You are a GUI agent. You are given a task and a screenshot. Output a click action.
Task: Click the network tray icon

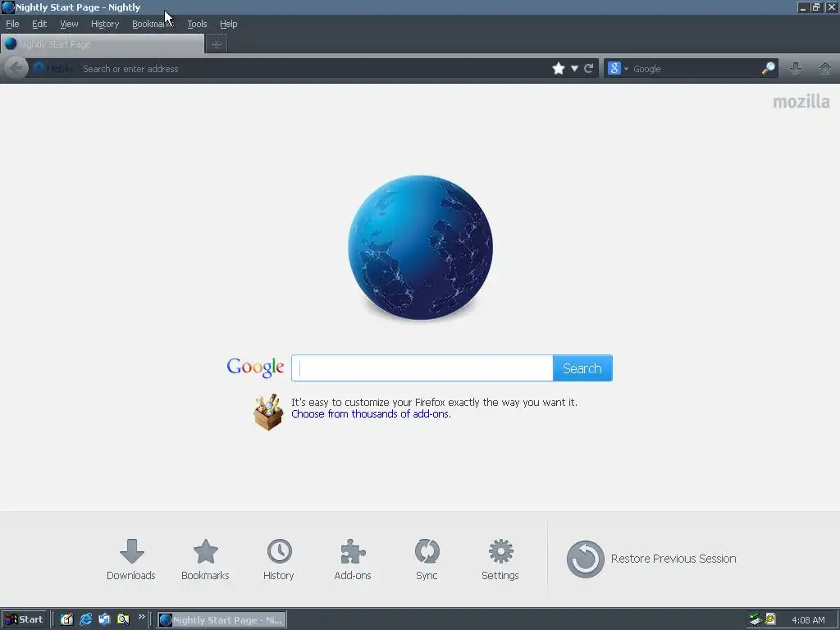click(756, 619)
